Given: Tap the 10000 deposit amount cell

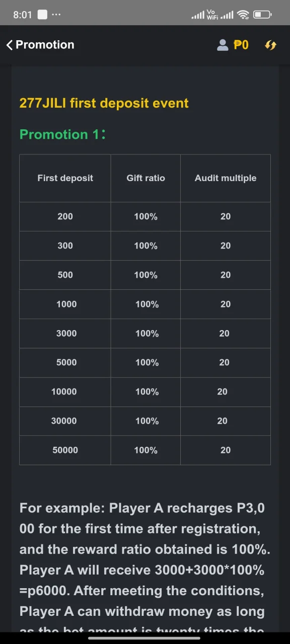Looking at the screenshot, I should pyautogui.click(x=65, y=391).
